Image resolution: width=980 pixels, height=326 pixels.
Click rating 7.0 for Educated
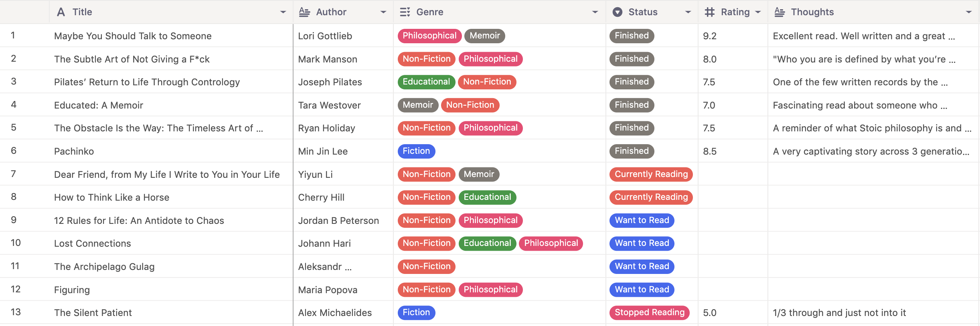pyautogui.click(x=709, y=105)
